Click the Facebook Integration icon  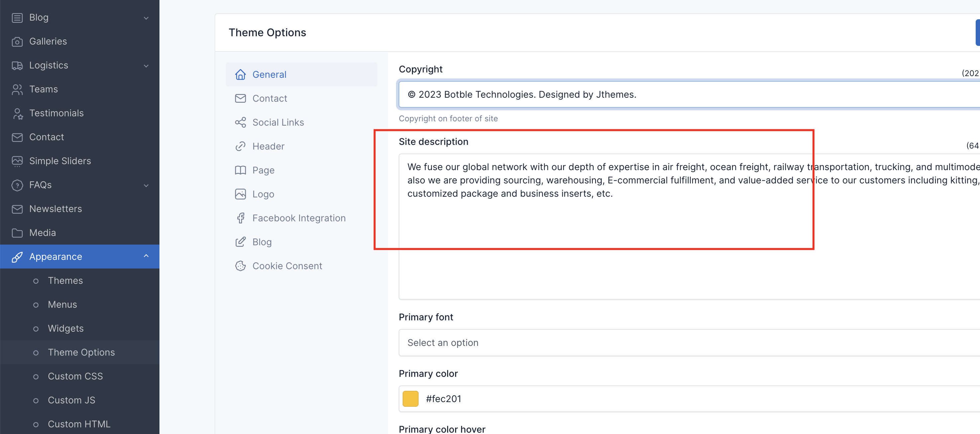241,218
